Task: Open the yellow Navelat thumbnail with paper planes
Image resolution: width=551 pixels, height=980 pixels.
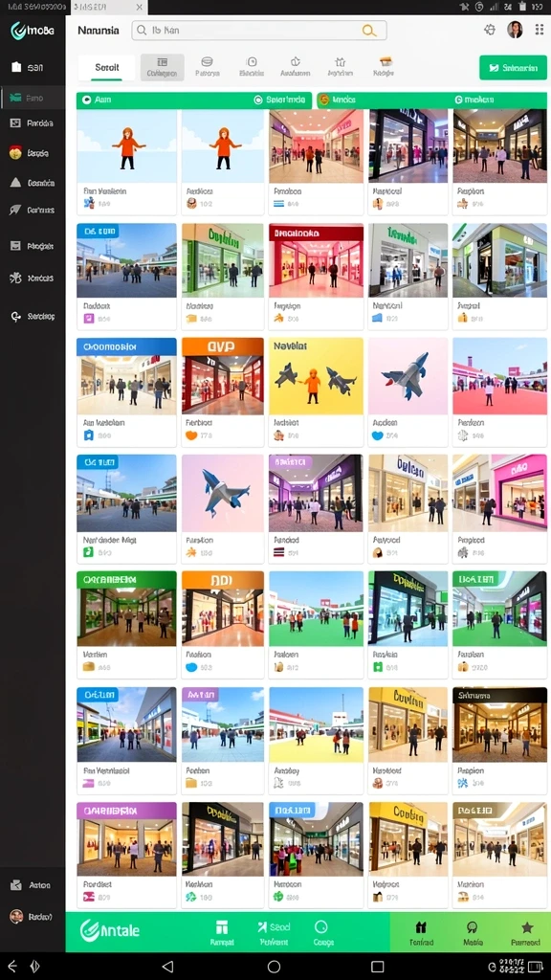Action: (316, 376)
